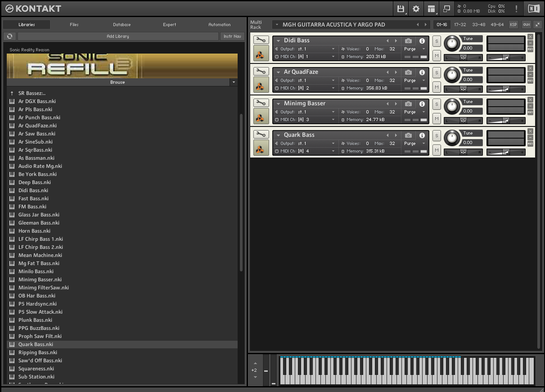This screenshot has height=392, width=545.
Task: Open Didi Bass MIDI channel dropdown
Action: [x=306, y=57]
